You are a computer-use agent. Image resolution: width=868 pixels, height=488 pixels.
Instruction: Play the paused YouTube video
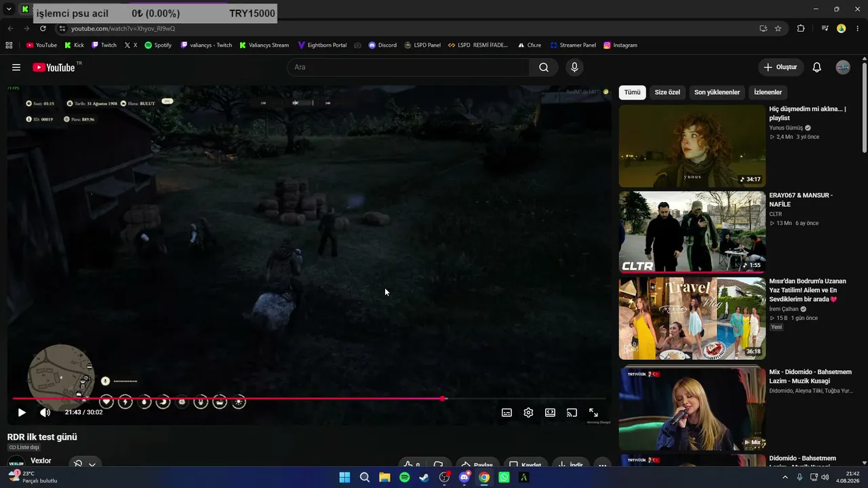click(22, 412)
